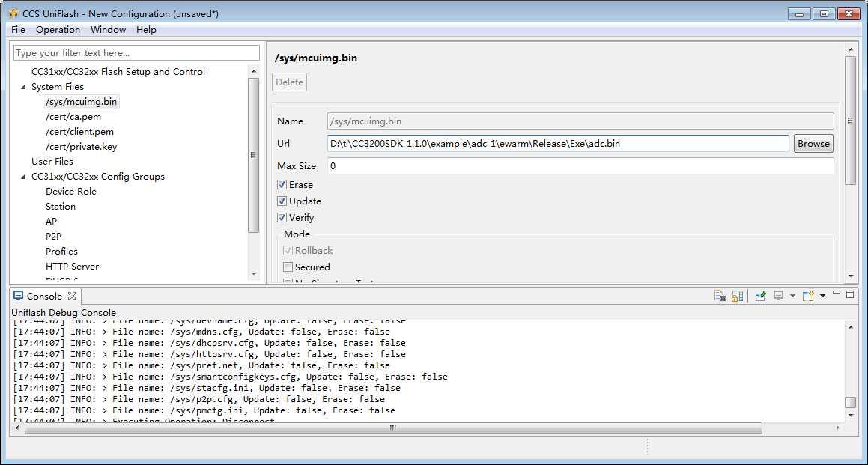Click the Name field
This screenshot has height=465, width=868.
[580, 121]
